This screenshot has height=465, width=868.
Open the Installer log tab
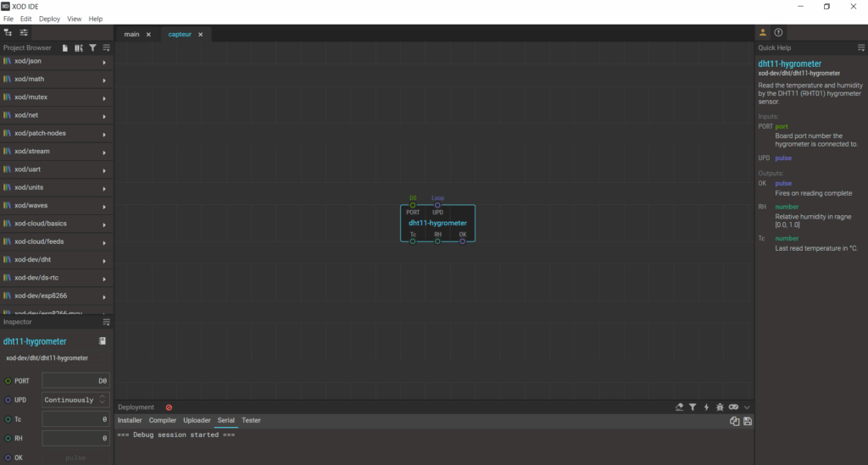130,420
